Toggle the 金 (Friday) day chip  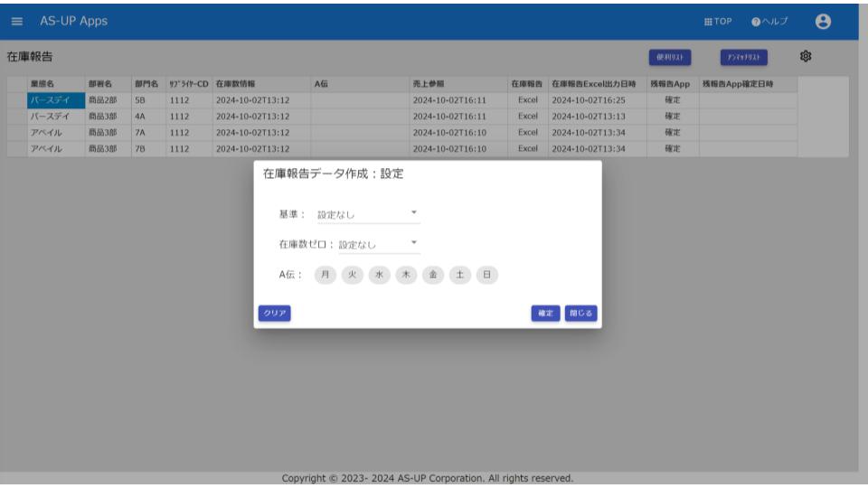click(434, 276)
